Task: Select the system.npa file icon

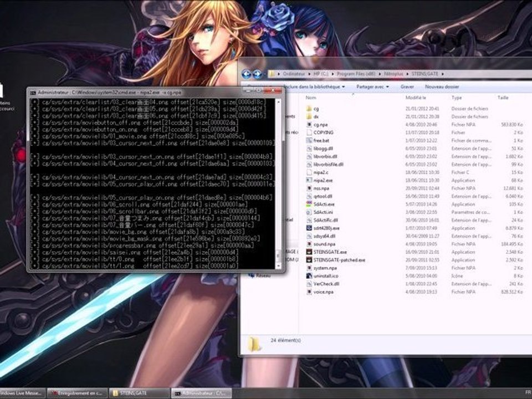Action: (309, 268)
